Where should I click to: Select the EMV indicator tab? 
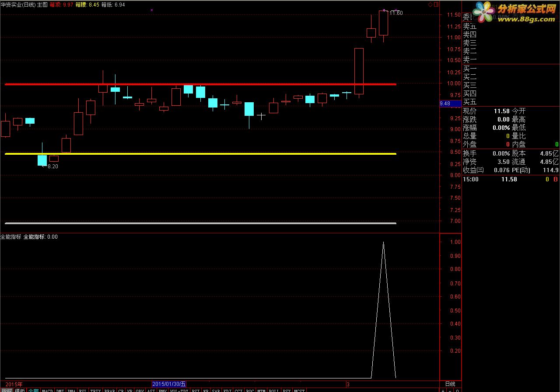(x=162, y=390)
